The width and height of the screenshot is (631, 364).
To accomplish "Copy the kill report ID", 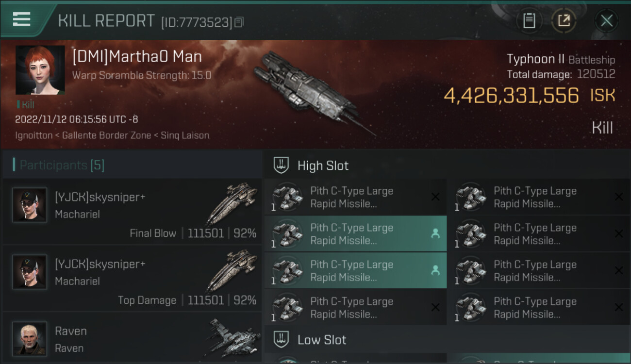I will click(x=239, y=22).
